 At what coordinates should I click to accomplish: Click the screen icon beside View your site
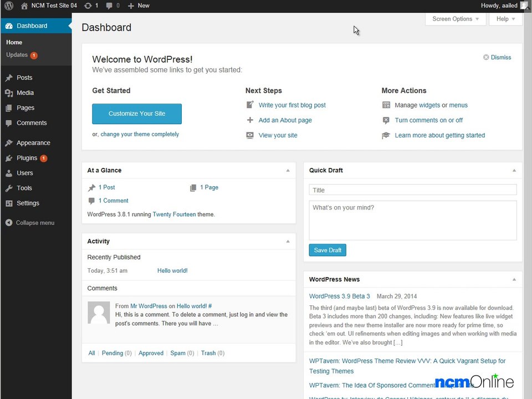[250, 135]
